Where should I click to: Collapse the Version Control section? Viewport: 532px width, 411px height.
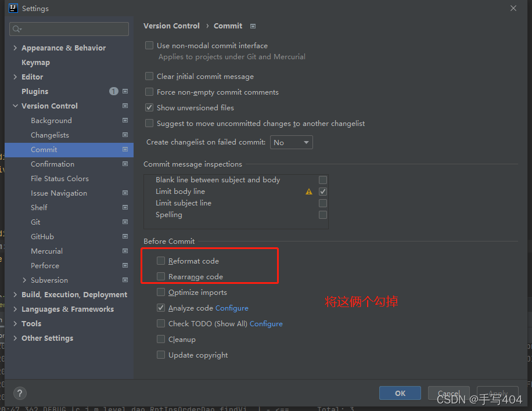click(15, 106)
